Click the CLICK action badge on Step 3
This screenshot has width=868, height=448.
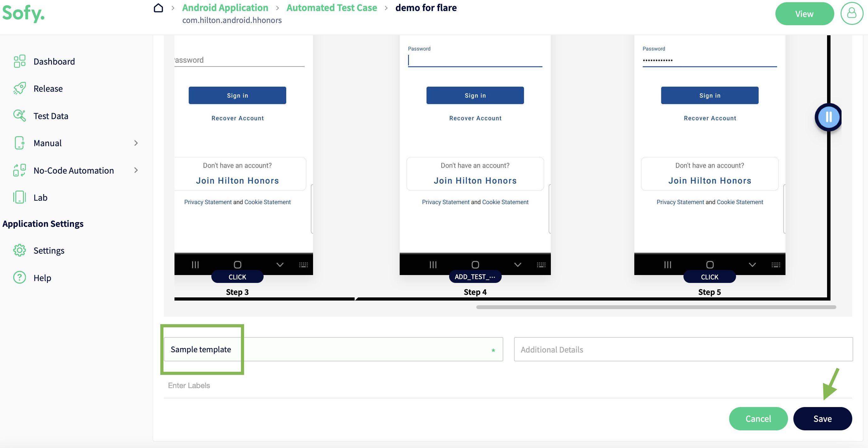237,277
